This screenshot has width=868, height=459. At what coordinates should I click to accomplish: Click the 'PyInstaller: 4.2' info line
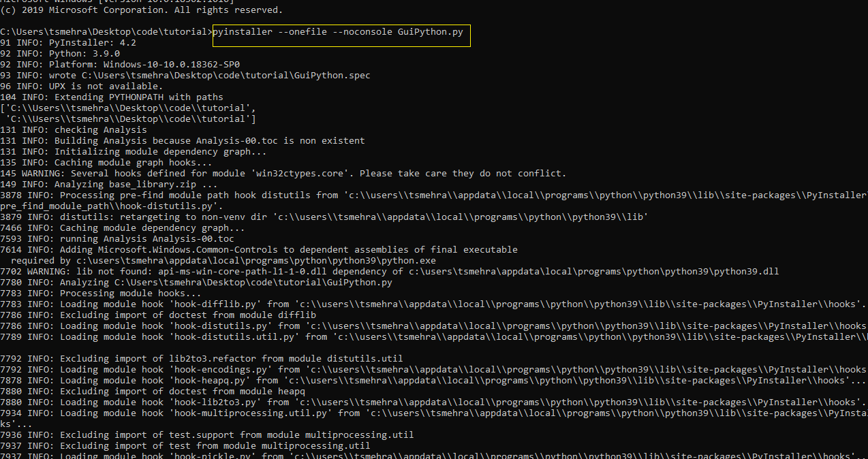point(68,43)
